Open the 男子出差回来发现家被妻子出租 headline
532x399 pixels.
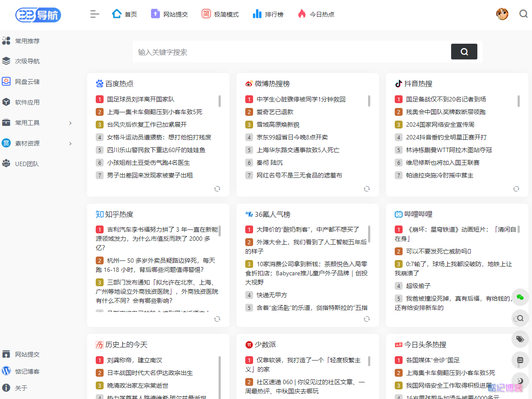[x=150, y=175]
